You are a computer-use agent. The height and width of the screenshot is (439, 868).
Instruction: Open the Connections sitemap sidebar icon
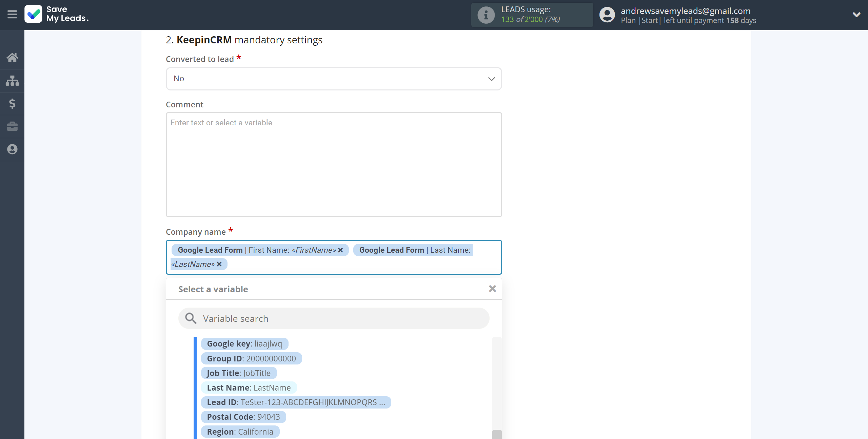click(x=12, y=81)
